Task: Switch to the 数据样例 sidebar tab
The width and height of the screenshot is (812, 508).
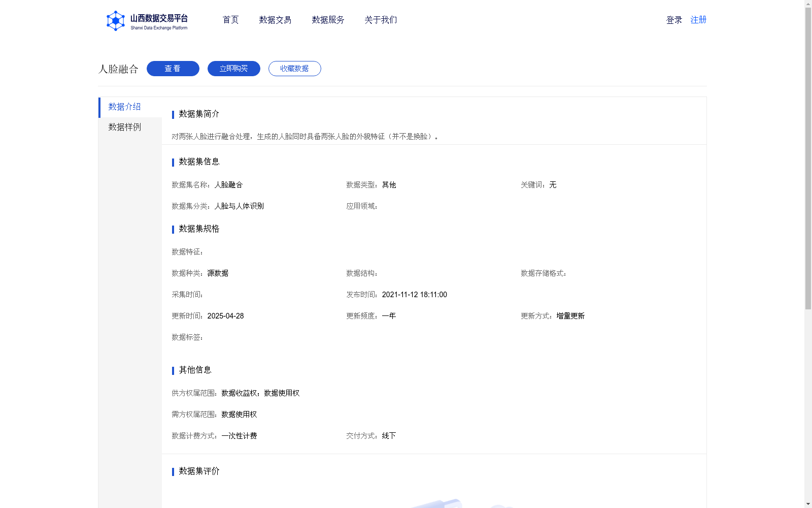Action: coord(130,128)
